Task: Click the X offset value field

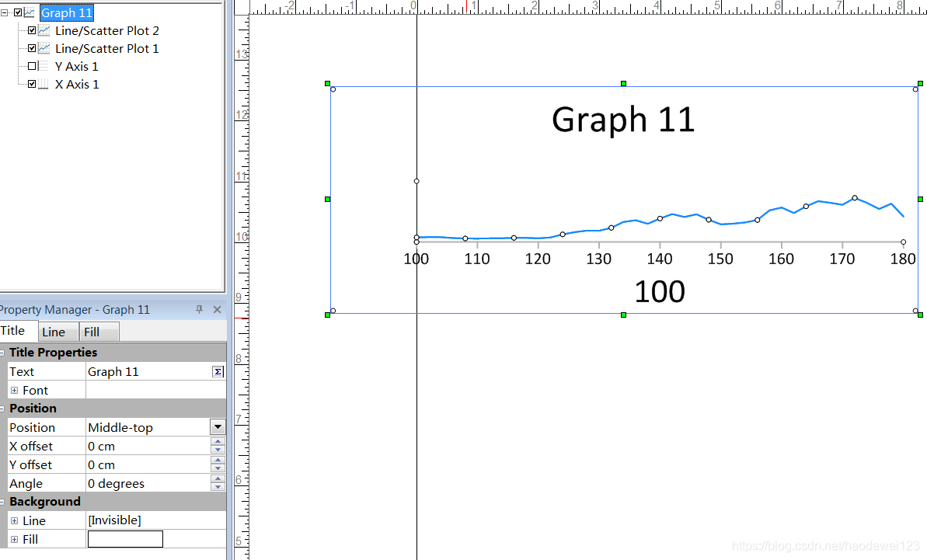Action: [148, 446]
